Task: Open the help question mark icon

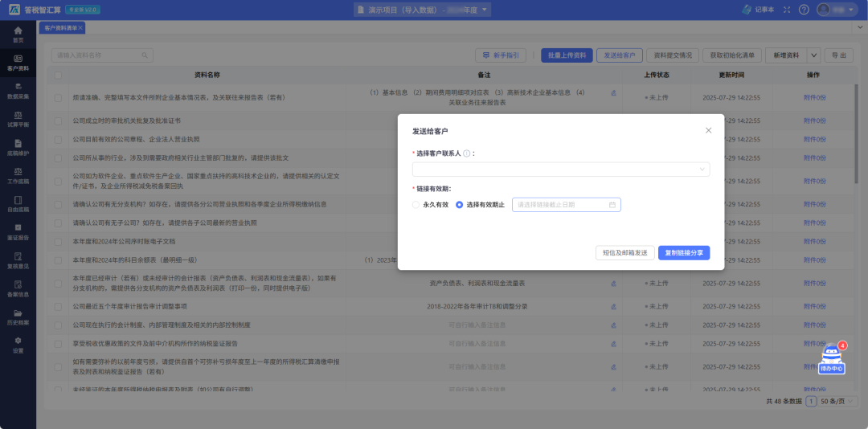Action: pyautogui.click(x=804, y=10)
